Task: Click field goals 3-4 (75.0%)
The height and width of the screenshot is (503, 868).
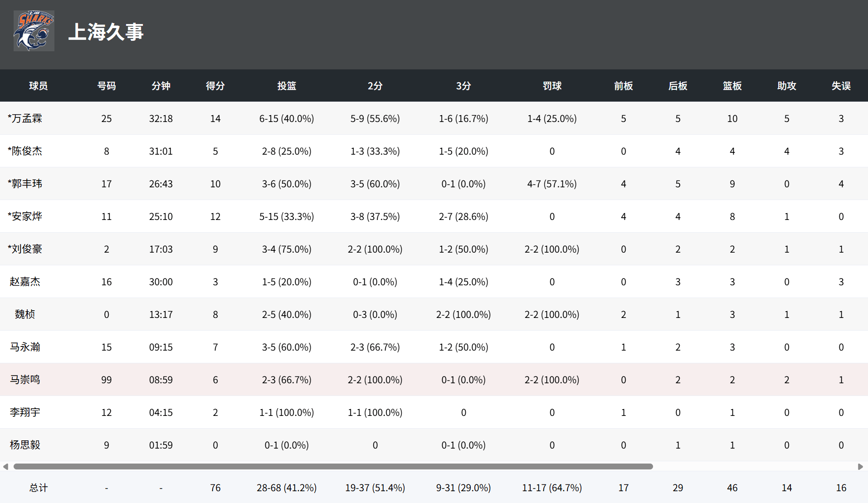Action: (287, 249)
